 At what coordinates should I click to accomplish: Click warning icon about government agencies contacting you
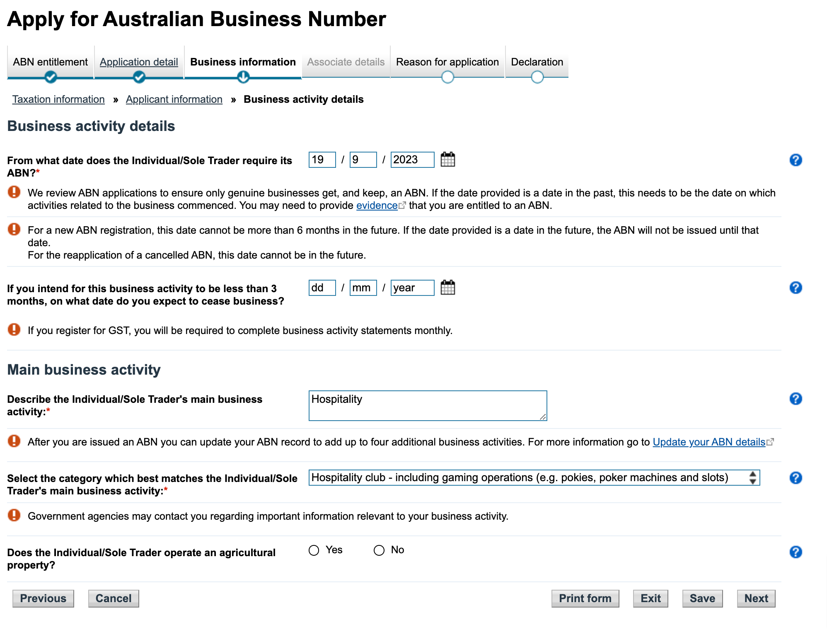14,516
